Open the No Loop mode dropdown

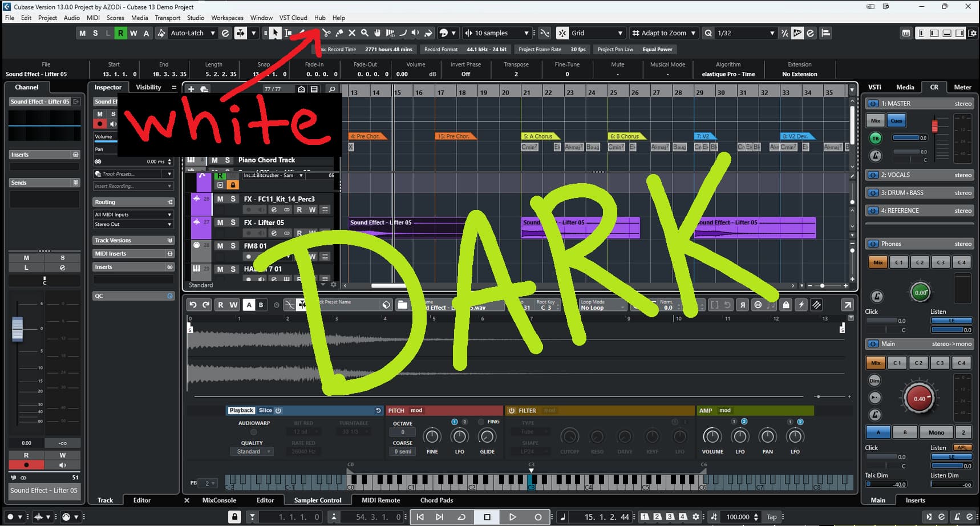pyautogui.click(x=602, y=305)
